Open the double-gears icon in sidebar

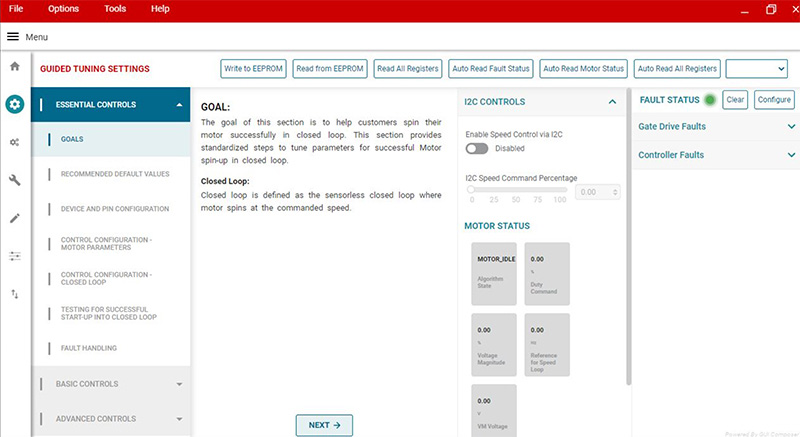coord(15,142)
